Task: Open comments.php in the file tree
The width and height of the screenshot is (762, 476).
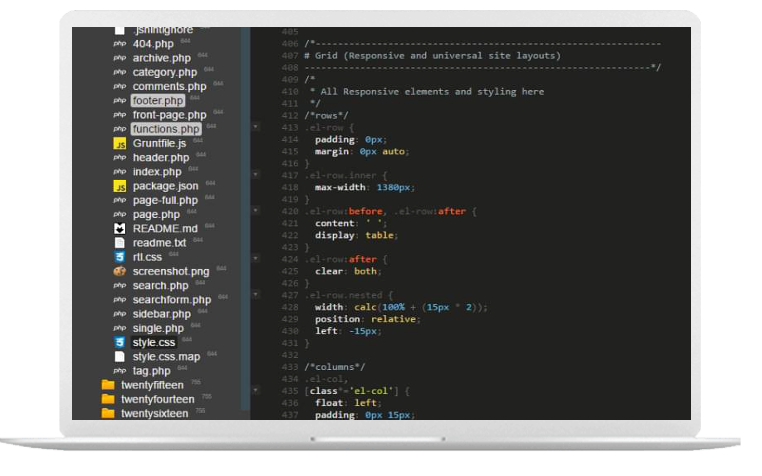Action: click(170, 86)
